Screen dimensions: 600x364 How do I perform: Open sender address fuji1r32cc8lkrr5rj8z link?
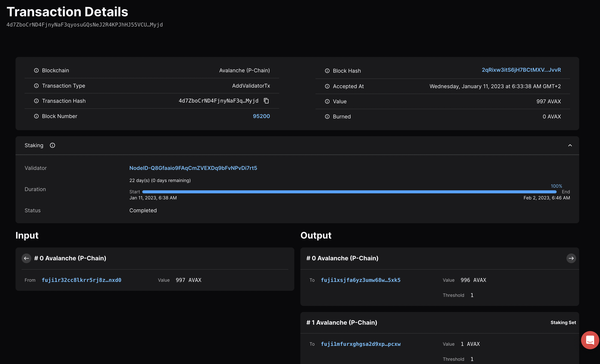click(x=81, y=280)
